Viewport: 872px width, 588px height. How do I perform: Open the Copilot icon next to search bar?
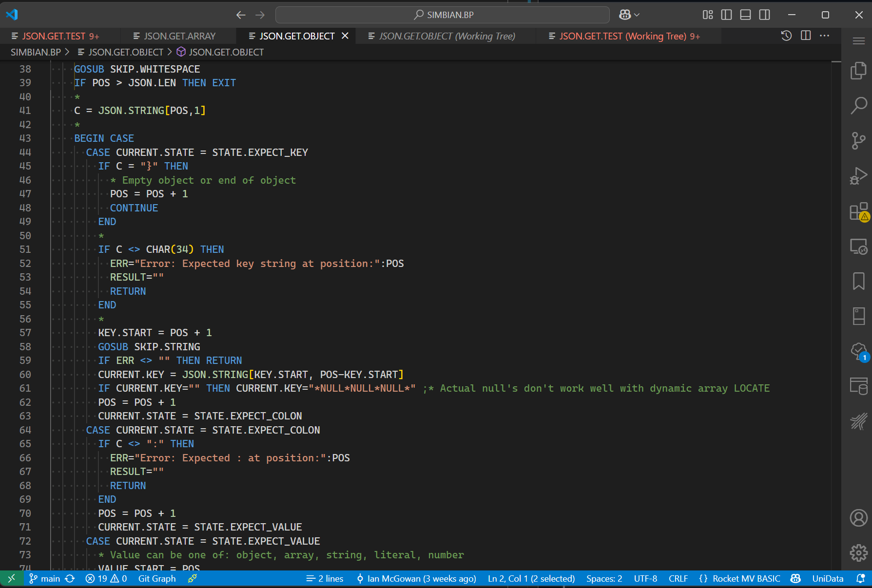(x=625, y=15)
